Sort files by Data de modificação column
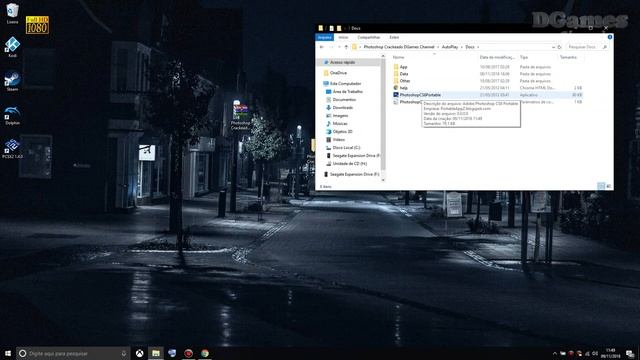Image resolution: width=640 pixels, height=360 pixels. 497,57
